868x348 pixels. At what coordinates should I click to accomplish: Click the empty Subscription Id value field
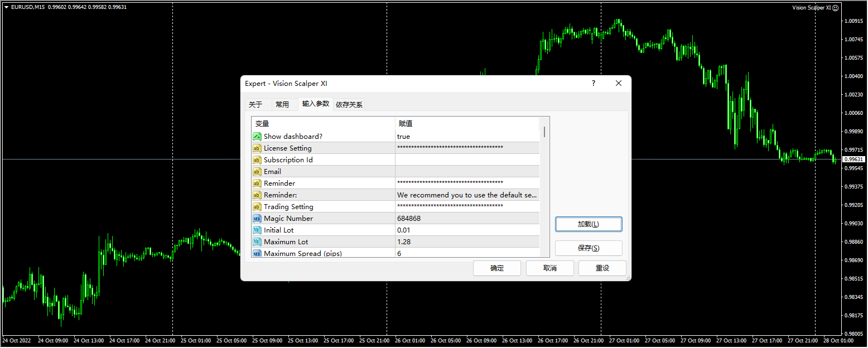point(467,159)
